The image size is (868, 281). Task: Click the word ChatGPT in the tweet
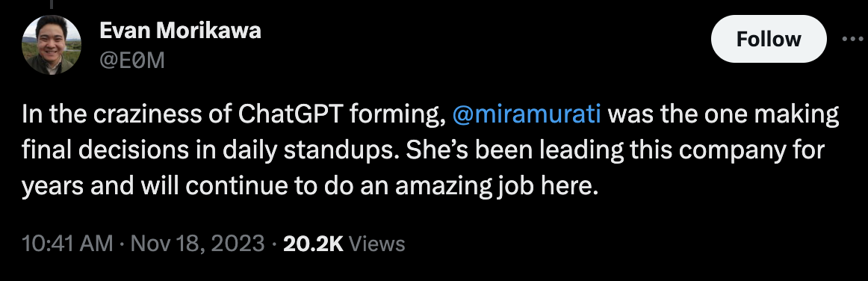[x=291, y=115]
